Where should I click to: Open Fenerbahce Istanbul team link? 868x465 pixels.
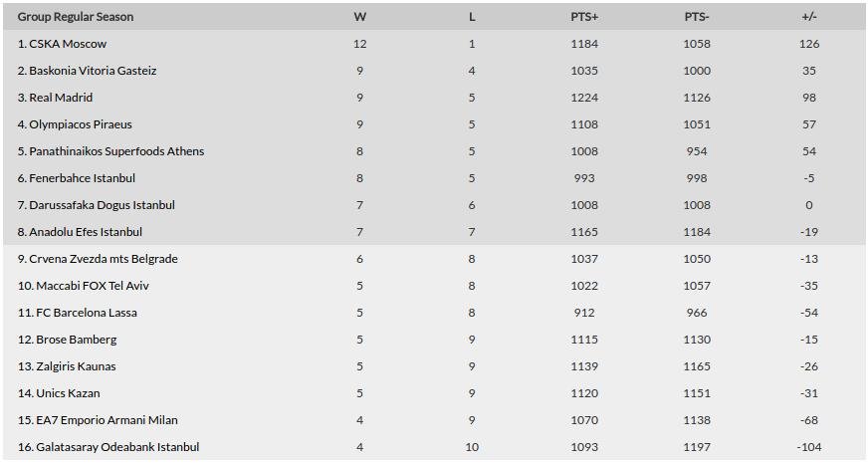tap(82, 178)
